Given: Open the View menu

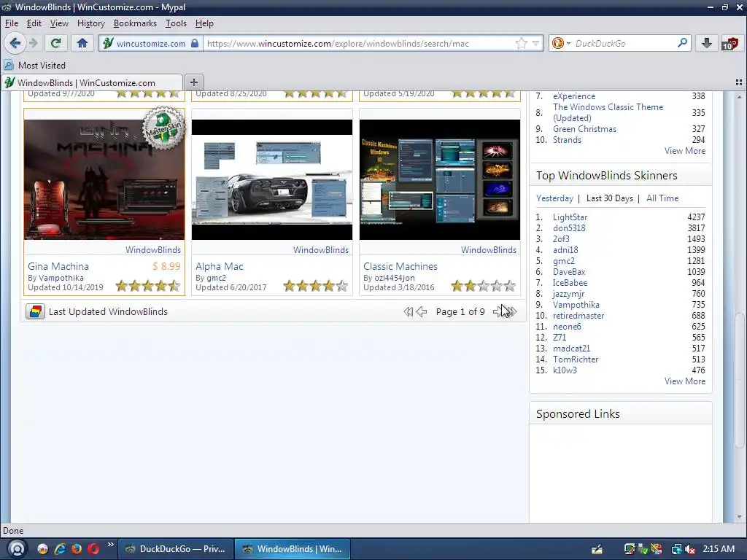Looking at the screenshot, I should point(59,23).
